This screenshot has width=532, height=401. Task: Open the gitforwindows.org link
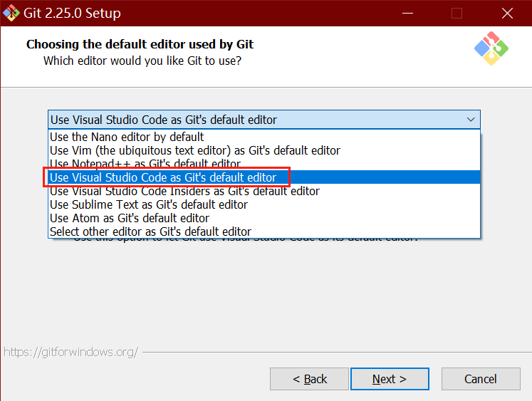pos(71,352)
